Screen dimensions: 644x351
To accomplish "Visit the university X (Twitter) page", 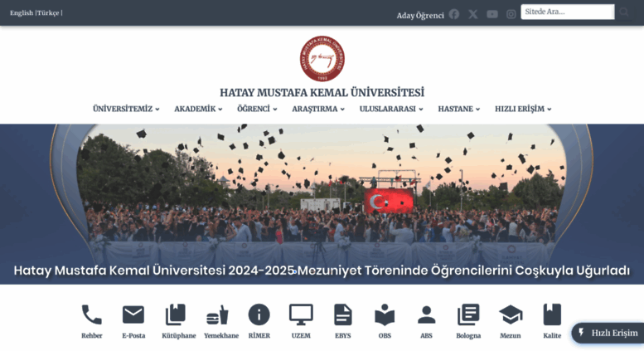I will click(473, 14).
